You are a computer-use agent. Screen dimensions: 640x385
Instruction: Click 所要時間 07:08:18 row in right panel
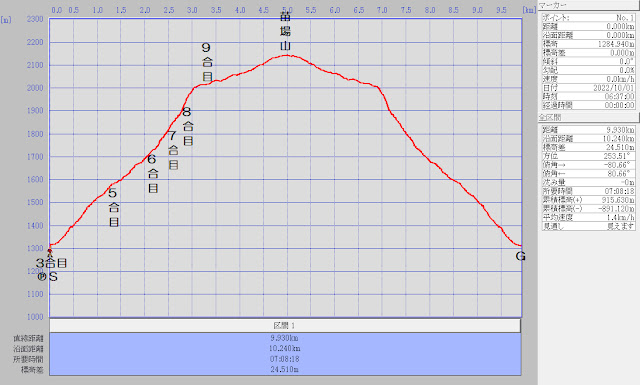pos(589,191)
